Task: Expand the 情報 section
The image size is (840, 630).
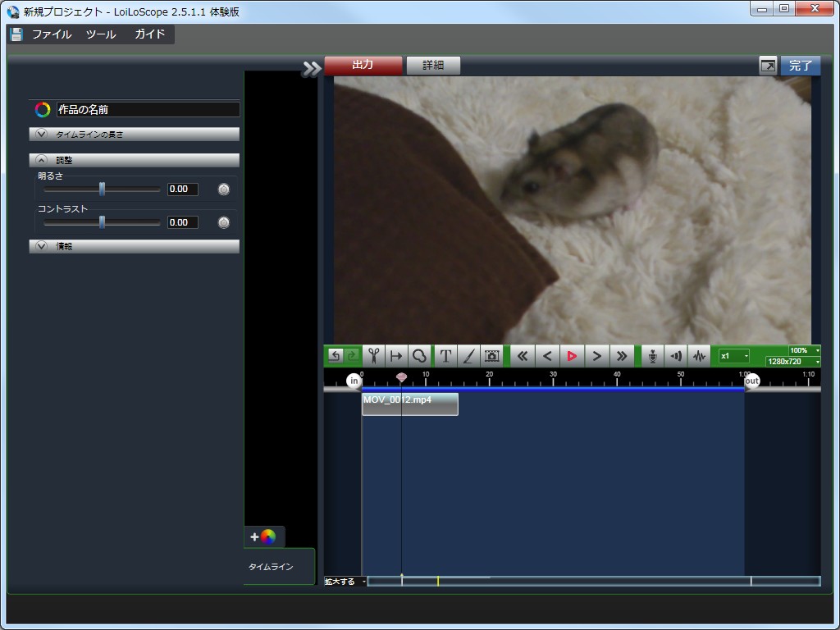Action: 134,246
